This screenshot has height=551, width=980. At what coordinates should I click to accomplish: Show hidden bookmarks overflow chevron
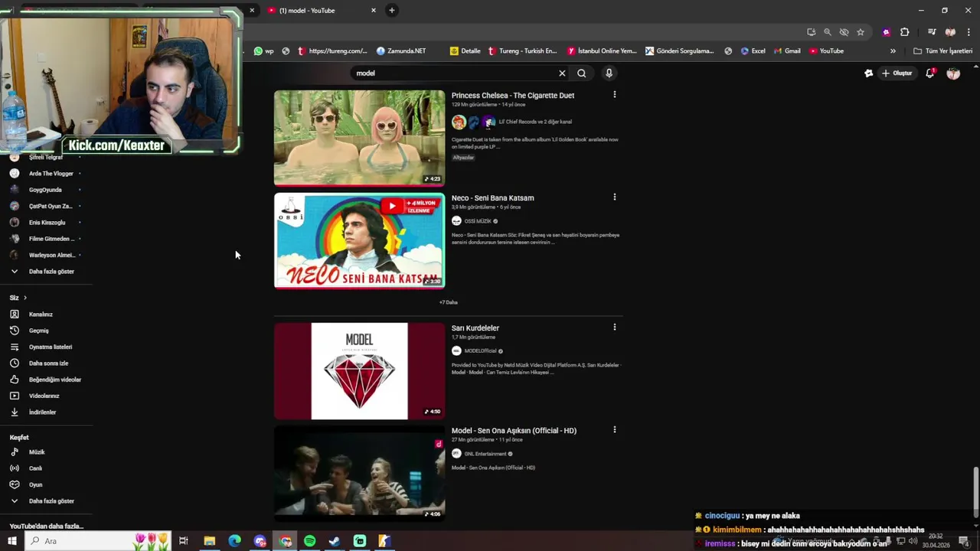tap(893, 51)
